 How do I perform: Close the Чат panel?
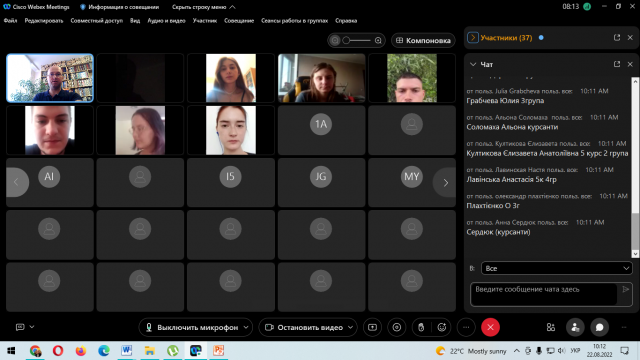point(630,64)
